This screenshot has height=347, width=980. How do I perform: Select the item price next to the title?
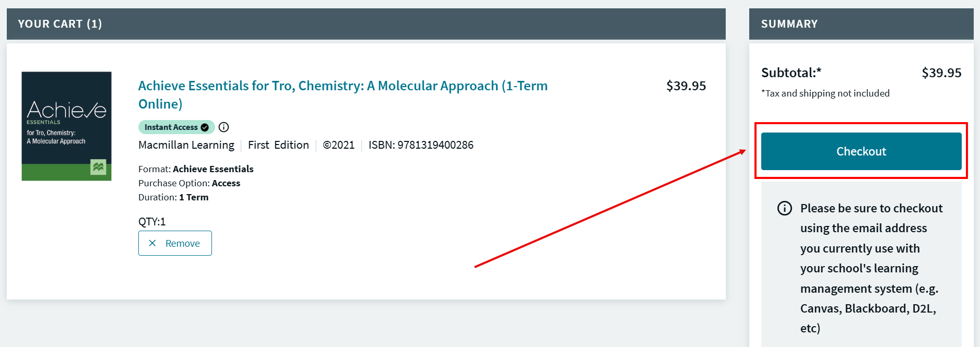point(686,86)
